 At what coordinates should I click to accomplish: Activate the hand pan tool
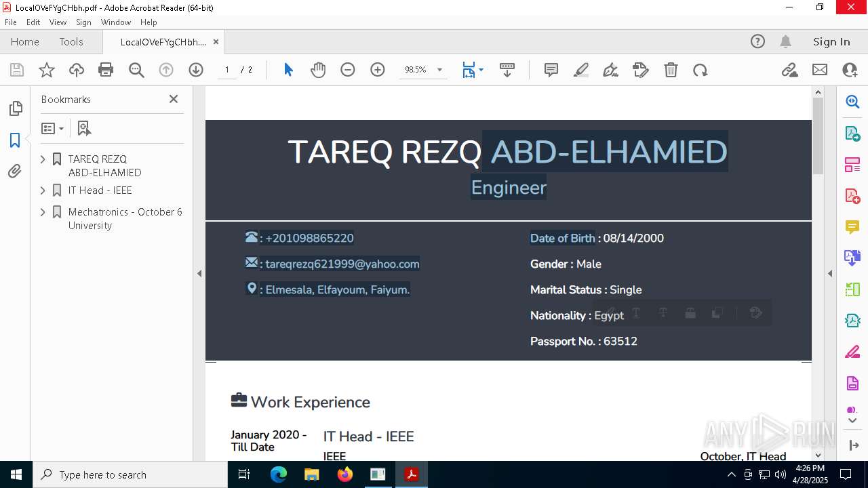[x=318, y=70]
